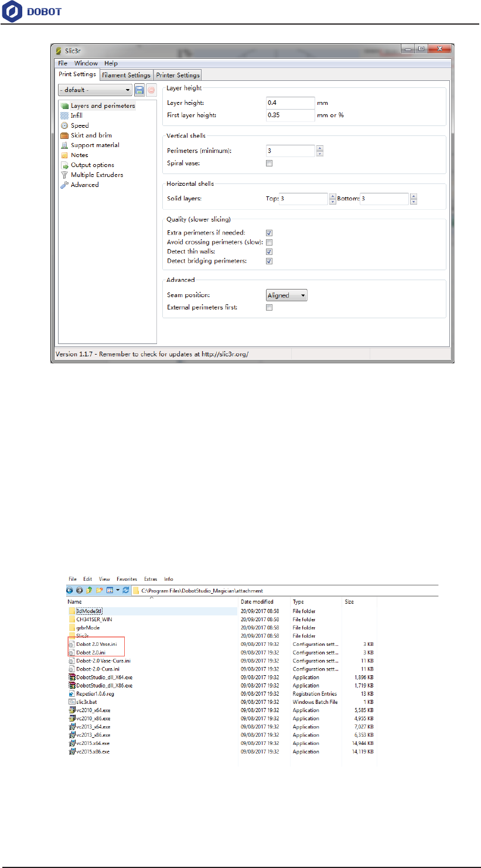Open Favorites menu in file explorer
Viewport: 481px width, 868px height.
(127, 579)
